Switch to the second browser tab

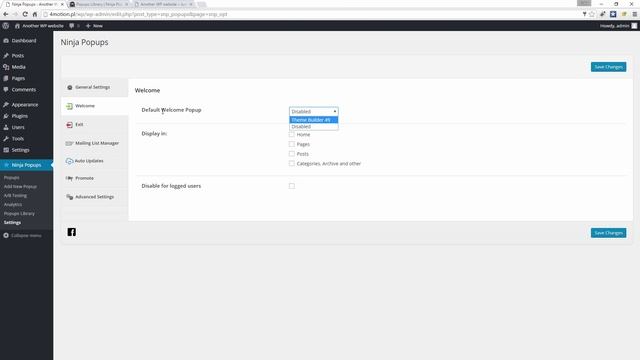[99, 4]
